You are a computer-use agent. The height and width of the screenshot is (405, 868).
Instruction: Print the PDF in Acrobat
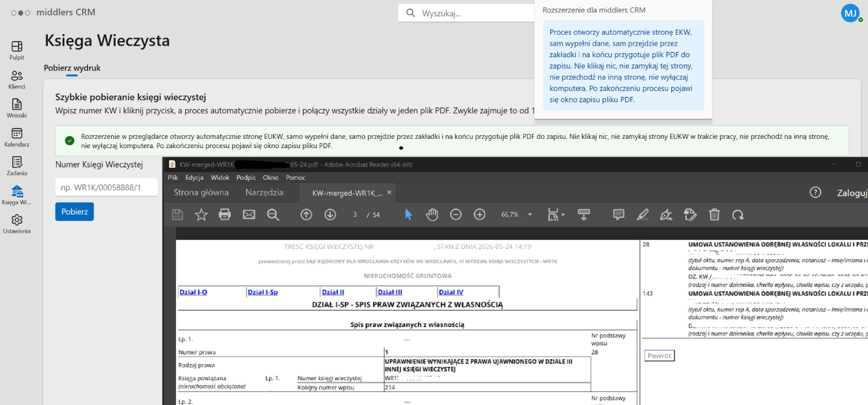(225, 215)
